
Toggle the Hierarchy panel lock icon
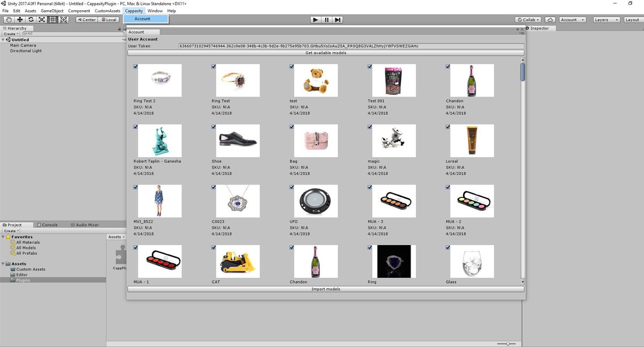[x=118, y=28]
